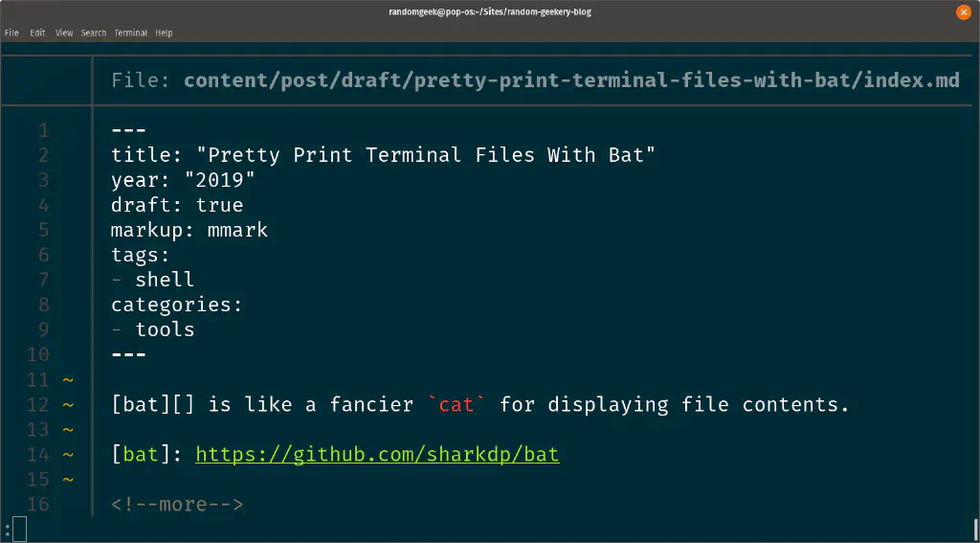Open the Terminal menu
Screen dimensions: 980x543
131,33
